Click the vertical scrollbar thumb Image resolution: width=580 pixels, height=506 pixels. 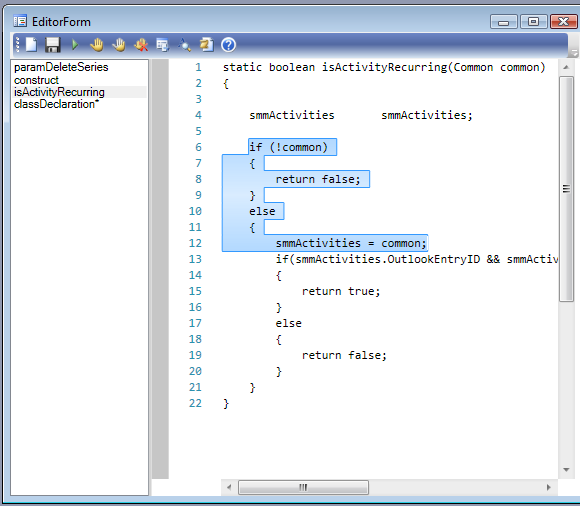(566, 189)
